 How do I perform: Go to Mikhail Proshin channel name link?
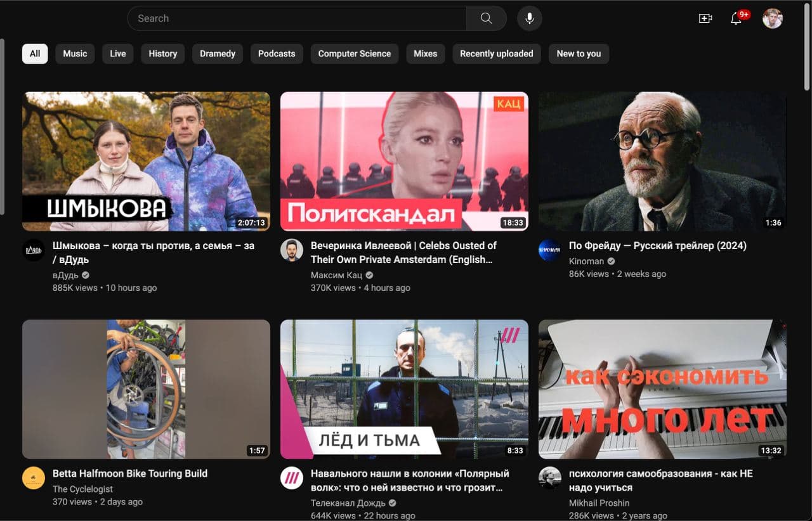[x=599, y=503]
